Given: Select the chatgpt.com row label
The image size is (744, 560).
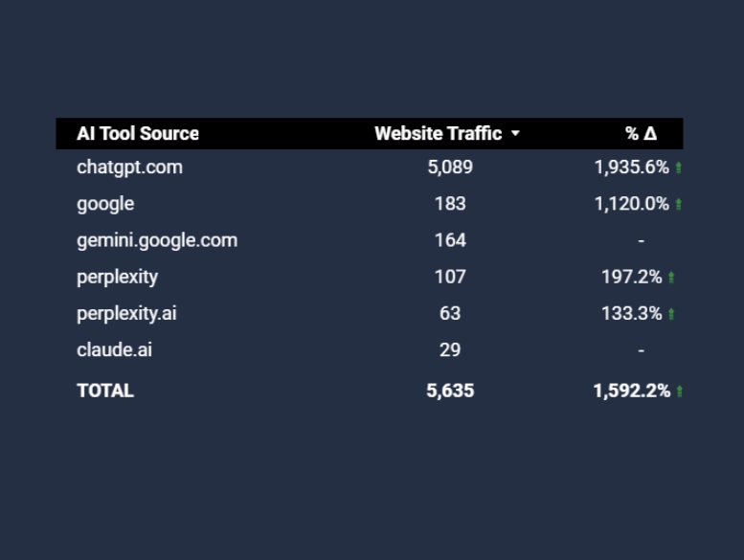Looking at the screenshot, I should point(129,168).
